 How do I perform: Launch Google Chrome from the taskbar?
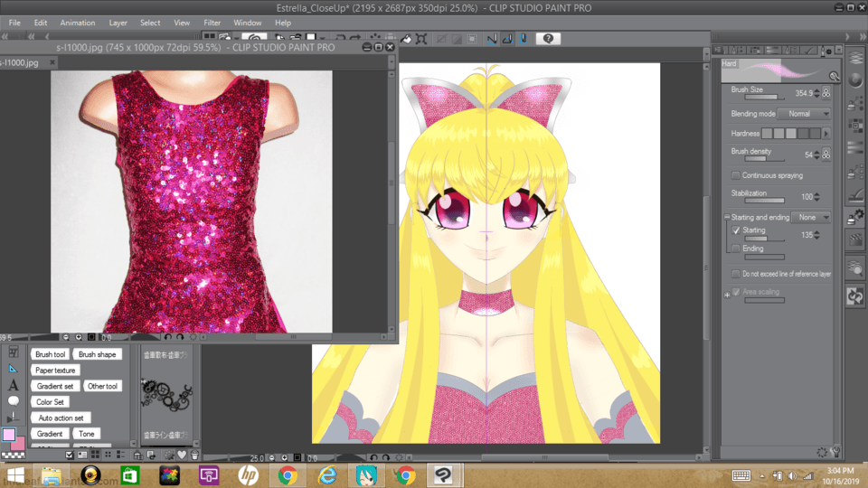[288, 474]
